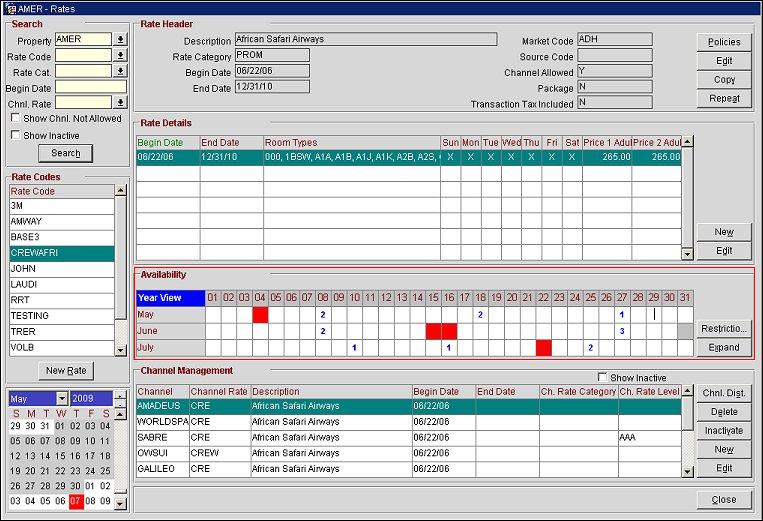The width and height of the screenshot is (763, 521).
Task: Tick the Show Inactive checkbox under Search
Action: click(x=15, y=135)
